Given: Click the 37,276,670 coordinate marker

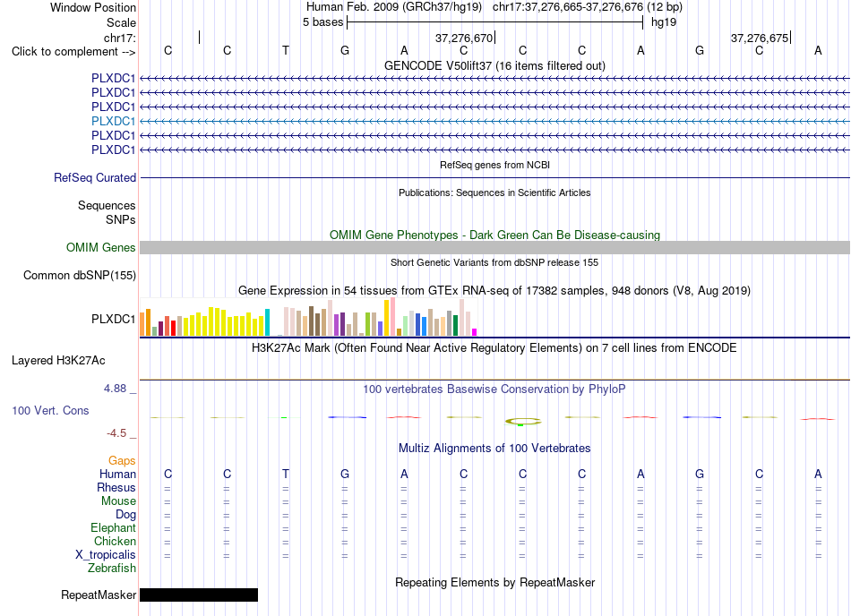Looking at the screenshot, I should (464, 38).
